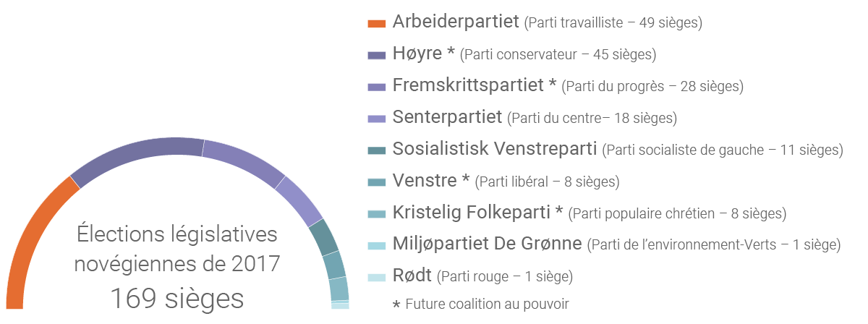868x324 pixels.
Task: Click the Miljøpartiet De Grønne legend swatch
Action: pos(376,246)
